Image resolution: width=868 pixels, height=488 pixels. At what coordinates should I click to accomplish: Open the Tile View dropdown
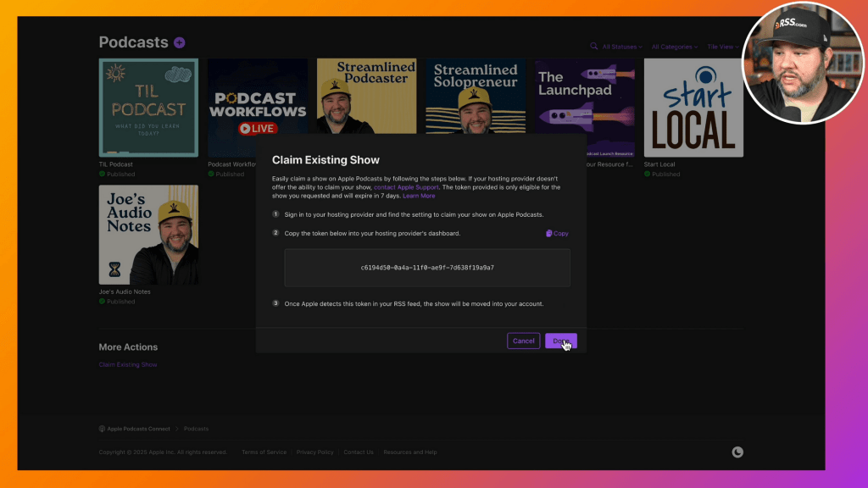(721, 47)
